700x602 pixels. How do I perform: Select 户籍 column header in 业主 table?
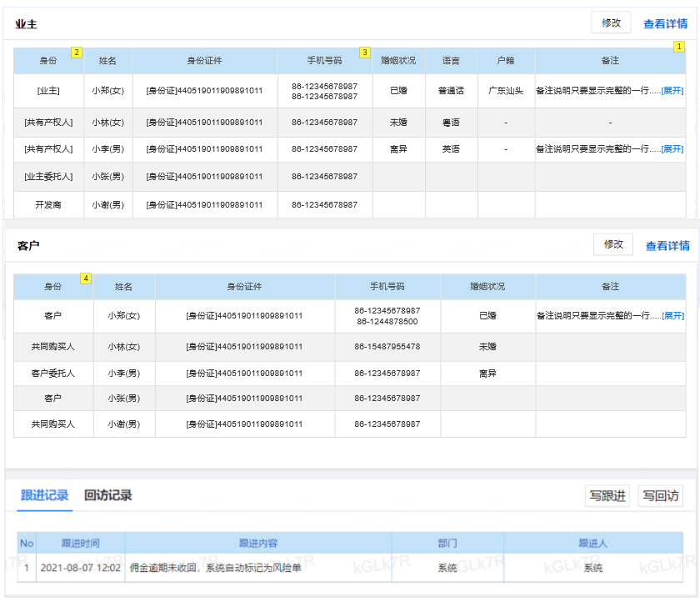tap(506, 61)
